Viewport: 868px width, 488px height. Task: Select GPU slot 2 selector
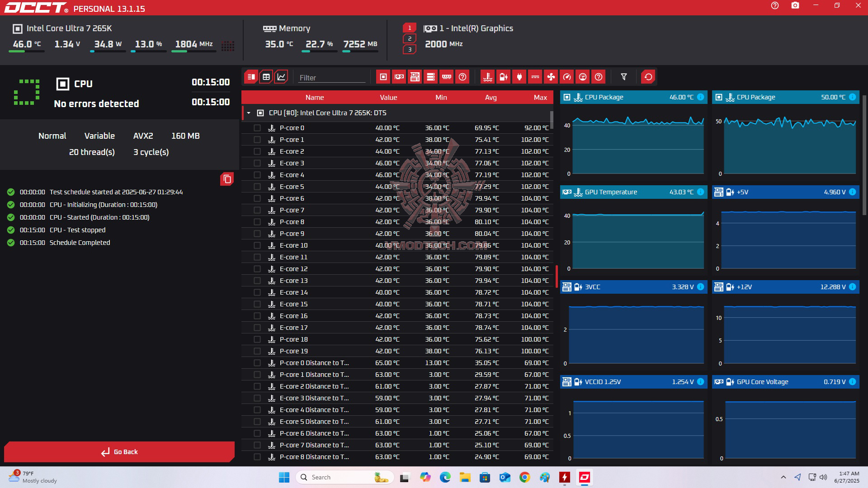click(410, 39)
